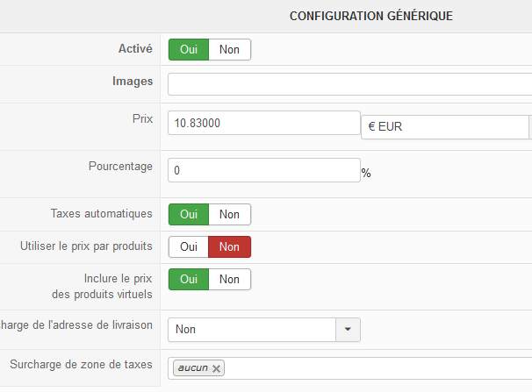
Task: Select the 'aucun' tag chip
Action: tap(192, 368)
